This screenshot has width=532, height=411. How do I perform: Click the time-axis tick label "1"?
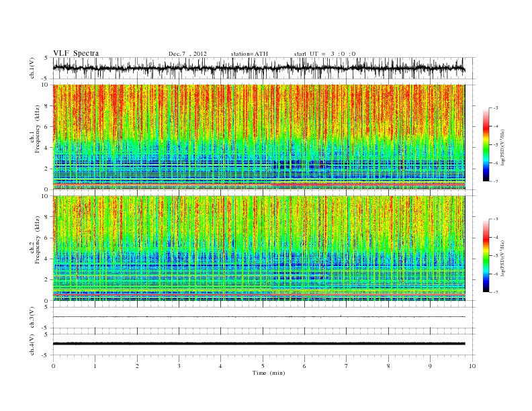pos(95,367)
